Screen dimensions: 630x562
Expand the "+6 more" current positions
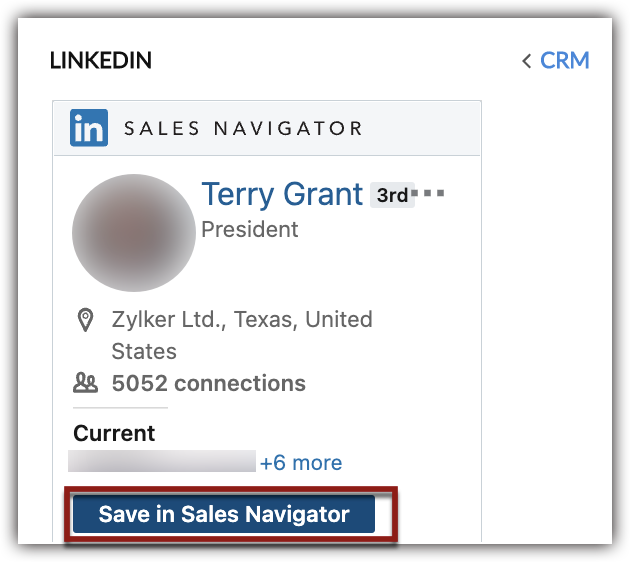point(301,463)
